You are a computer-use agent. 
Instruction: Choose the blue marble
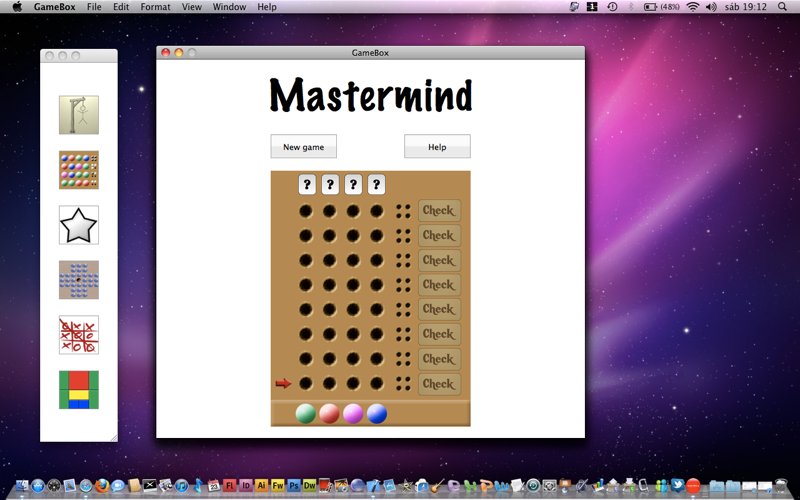[x=377, y=414]
